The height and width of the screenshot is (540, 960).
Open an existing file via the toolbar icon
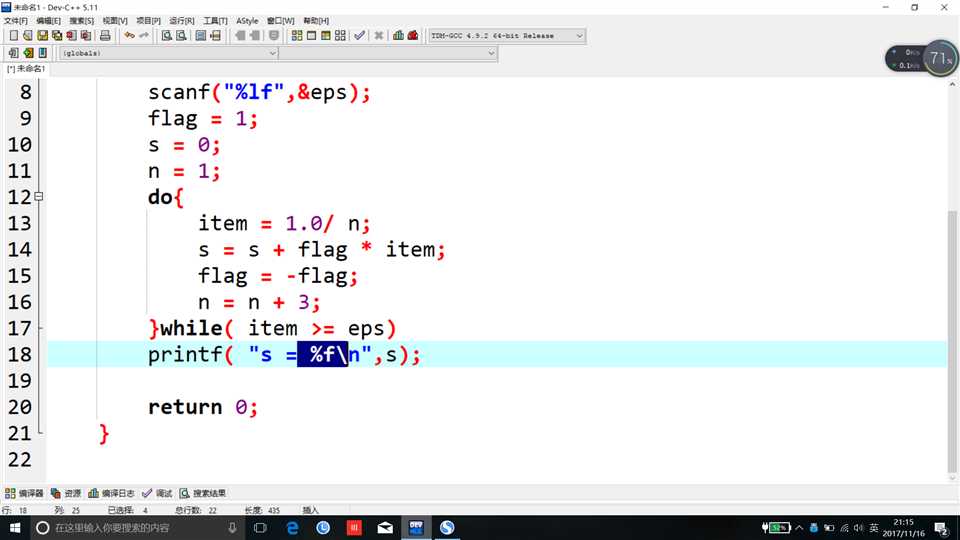[x=28, y=36]
